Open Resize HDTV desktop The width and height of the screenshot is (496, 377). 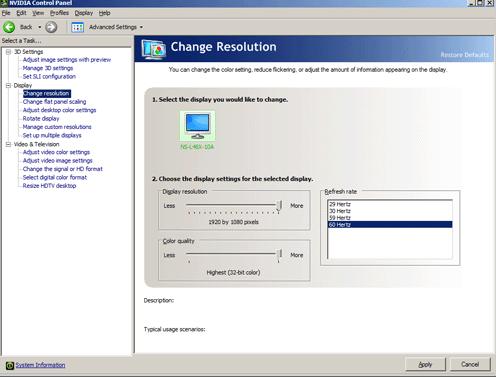click(x=49, y=186)
